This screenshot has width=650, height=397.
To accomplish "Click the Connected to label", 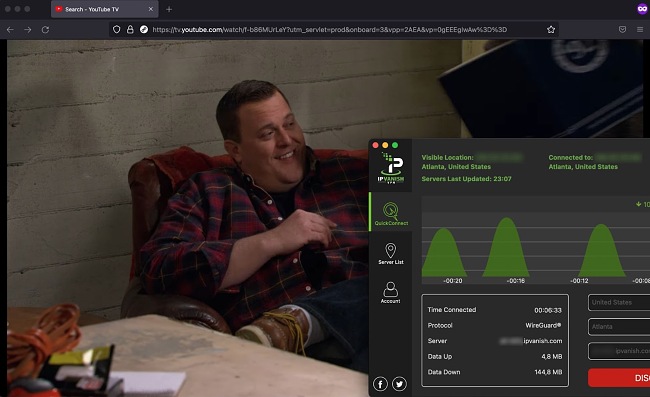I will [x=570, y=157].
